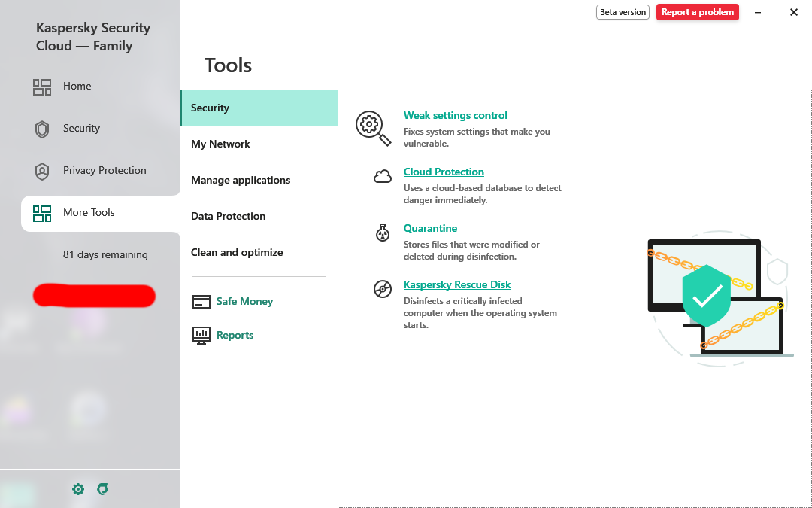Select More Tools in the sidebar
Image resolution: width=812 pixels, height=508 pixels.
[101, 213]
